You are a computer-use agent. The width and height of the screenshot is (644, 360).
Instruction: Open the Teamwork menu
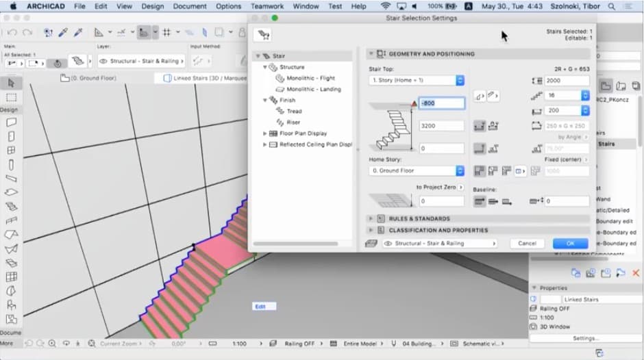click(x=267, y=7)
